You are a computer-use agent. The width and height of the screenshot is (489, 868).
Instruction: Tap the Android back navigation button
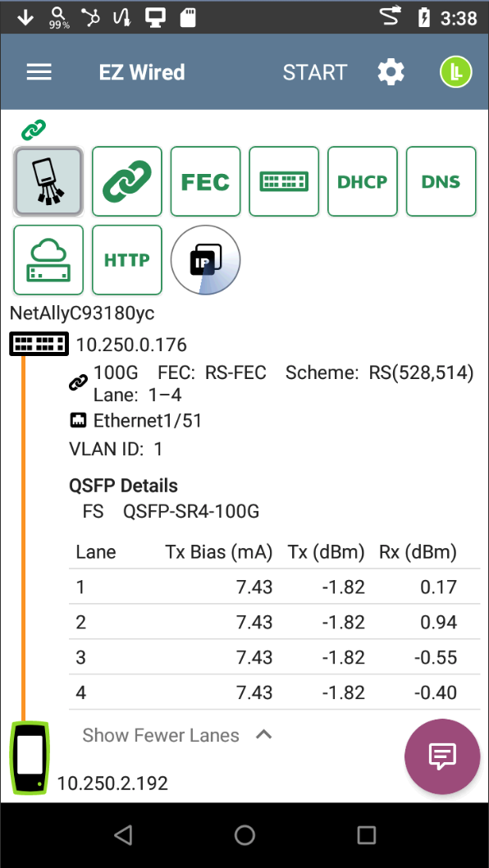pos(123,835)
